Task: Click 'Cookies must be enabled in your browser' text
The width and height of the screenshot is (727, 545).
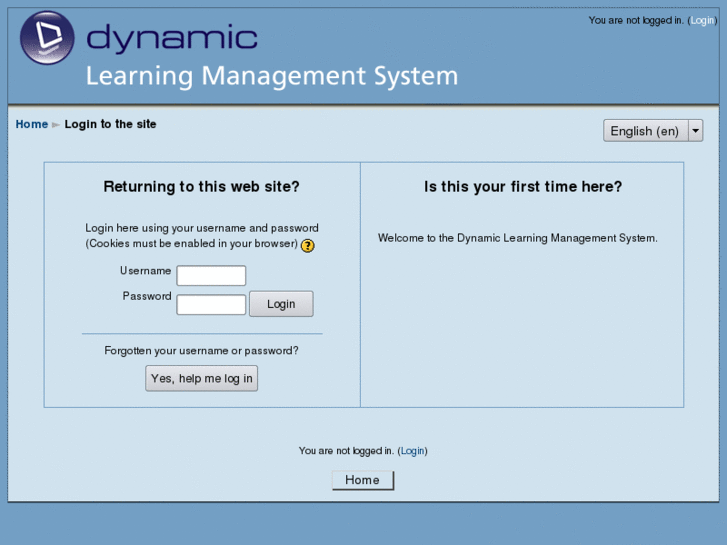Action: pos(191,244)
